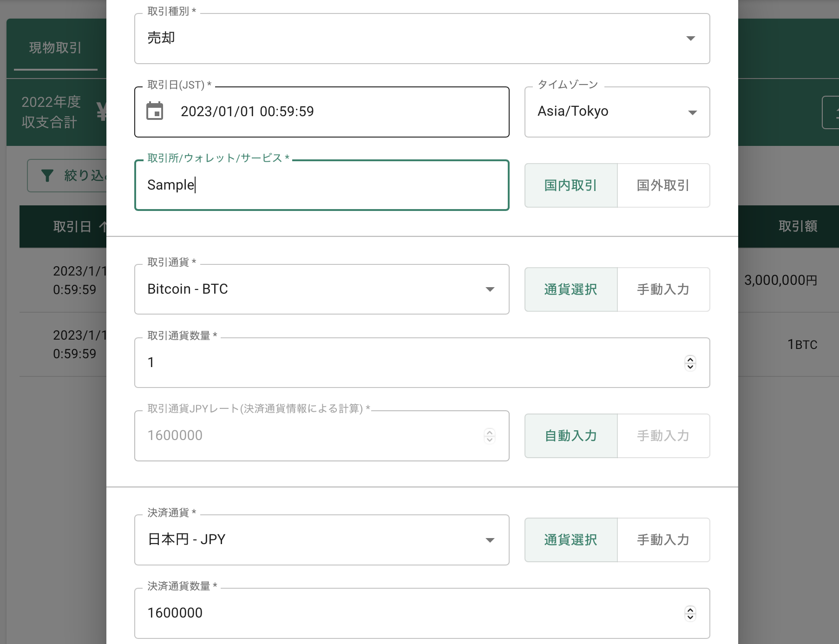
Task: Focus the 取引所/ウォレット/サービス field with Sample
Action: click(x=321, y=185)
